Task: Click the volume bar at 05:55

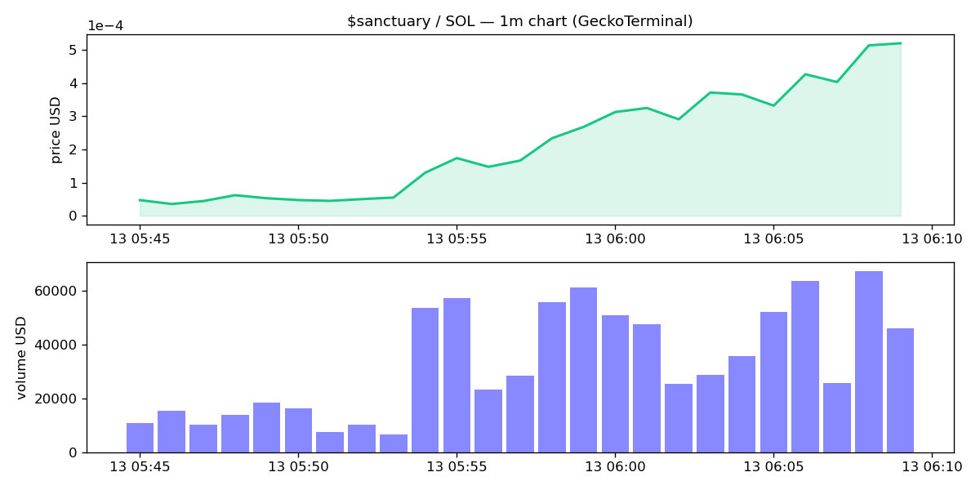Action: pyautogui.click(x=457, y=375)
